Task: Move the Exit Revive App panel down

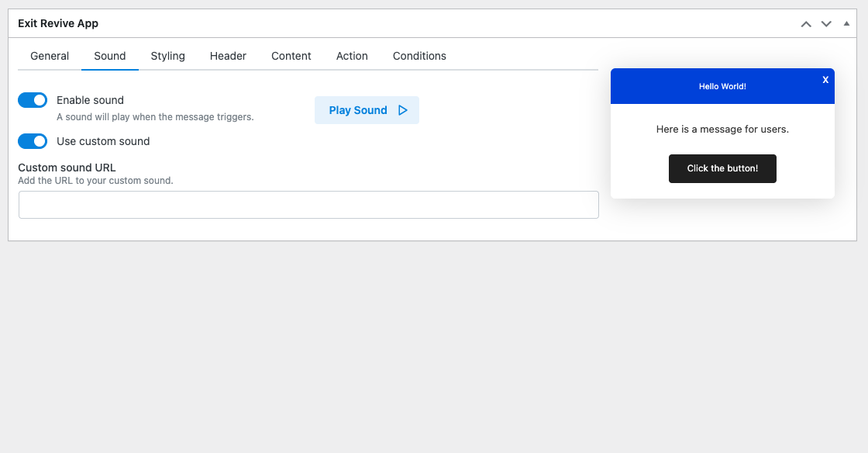Action: (826, 24)
